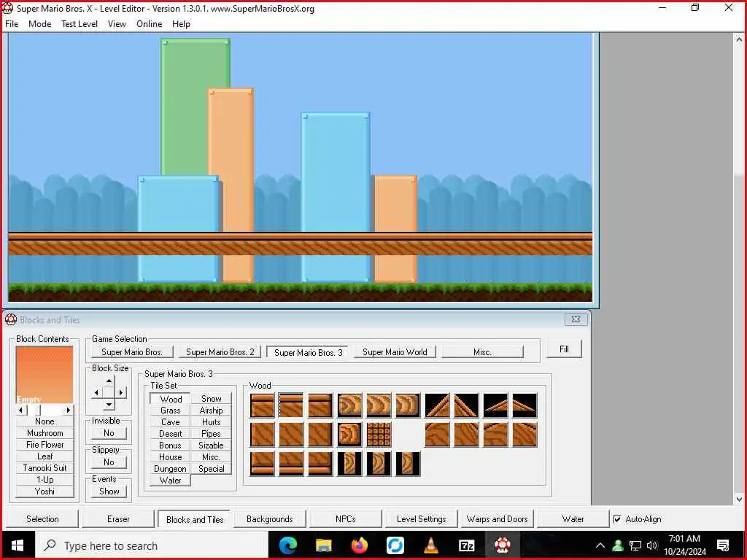Click Block Contents left scroll arrow

tap(21, 410)
